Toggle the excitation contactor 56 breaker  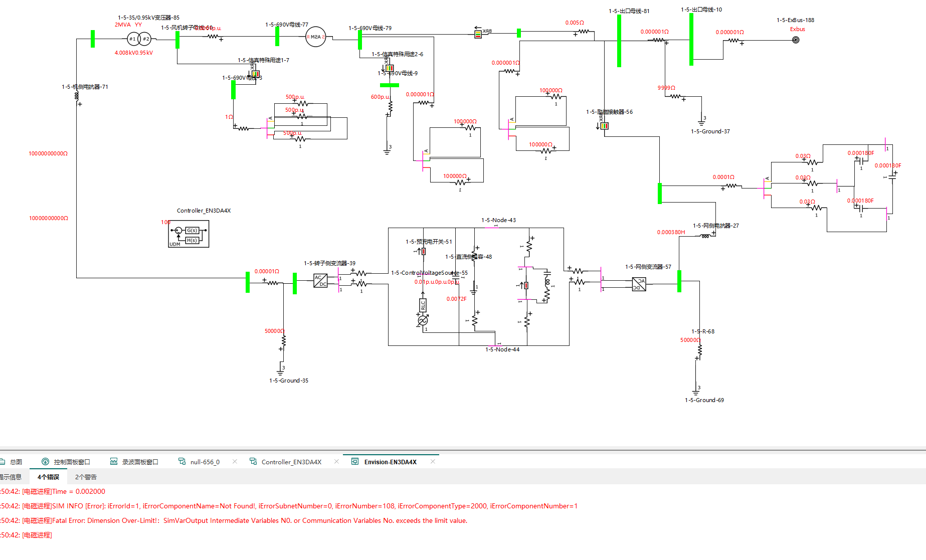[604, 126]
